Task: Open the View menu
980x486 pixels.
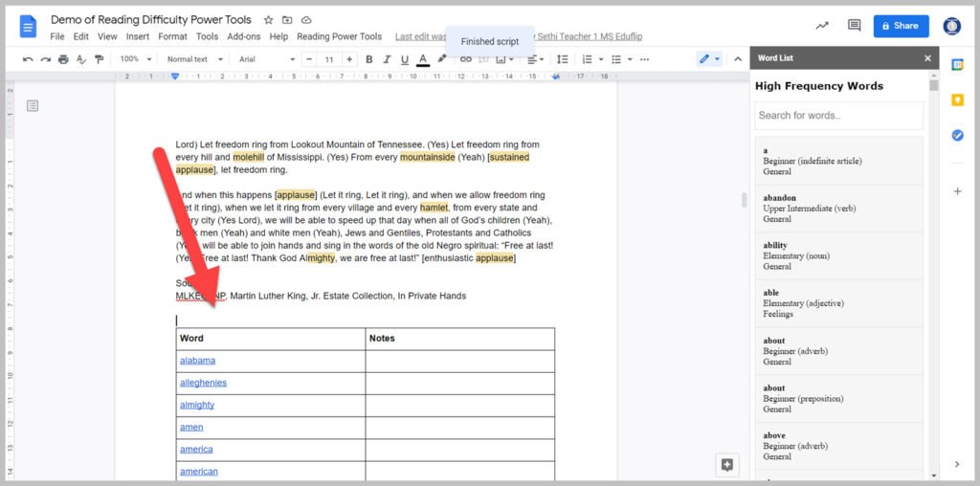Action: click(x=107, y=36)
